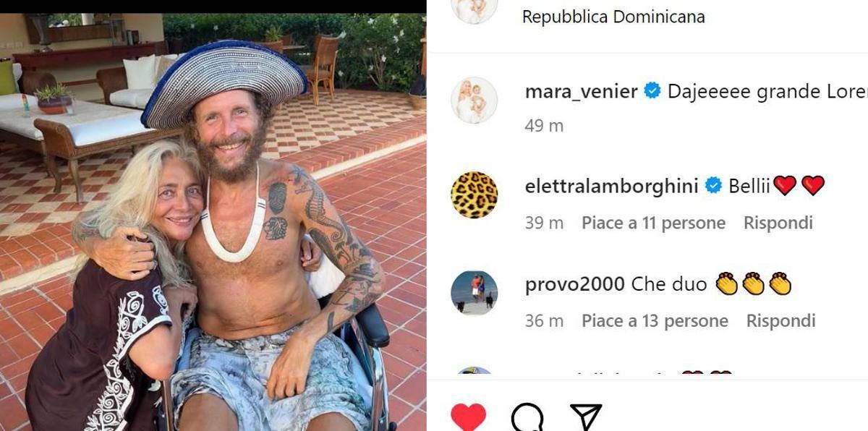View Piace a 11 persone likes

[653, 223]
